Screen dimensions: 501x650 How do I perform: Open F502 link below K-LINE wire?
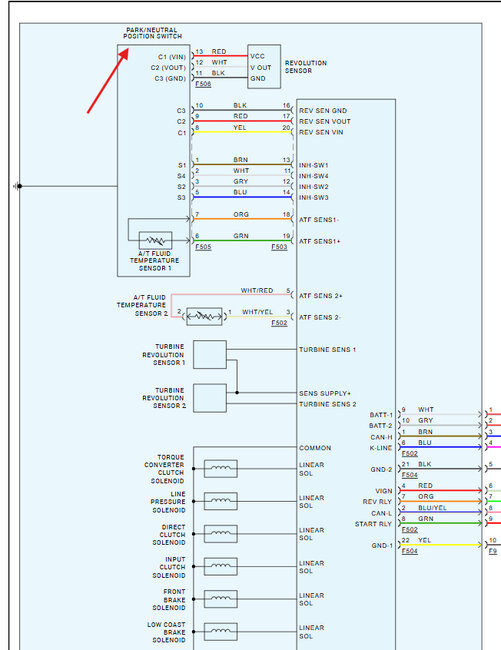(x=409, y=454)
